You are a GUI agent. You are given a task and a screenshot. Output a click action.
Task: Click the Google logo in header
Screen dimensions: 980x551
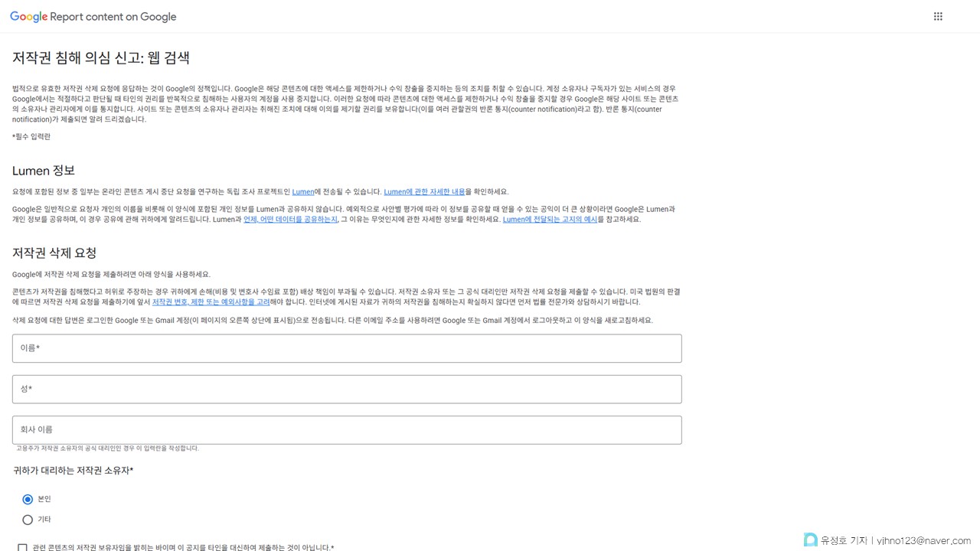tap(28, 17)
